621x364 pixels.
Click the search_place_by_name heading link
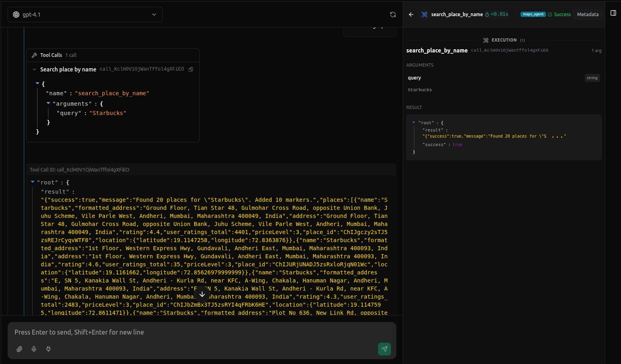pyautogui.click(x=456, y=14)
